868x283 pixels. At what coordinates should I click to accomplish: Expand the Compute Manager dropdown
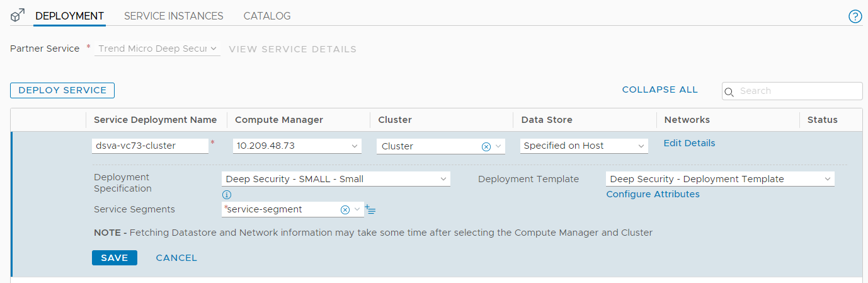point(297,146)
